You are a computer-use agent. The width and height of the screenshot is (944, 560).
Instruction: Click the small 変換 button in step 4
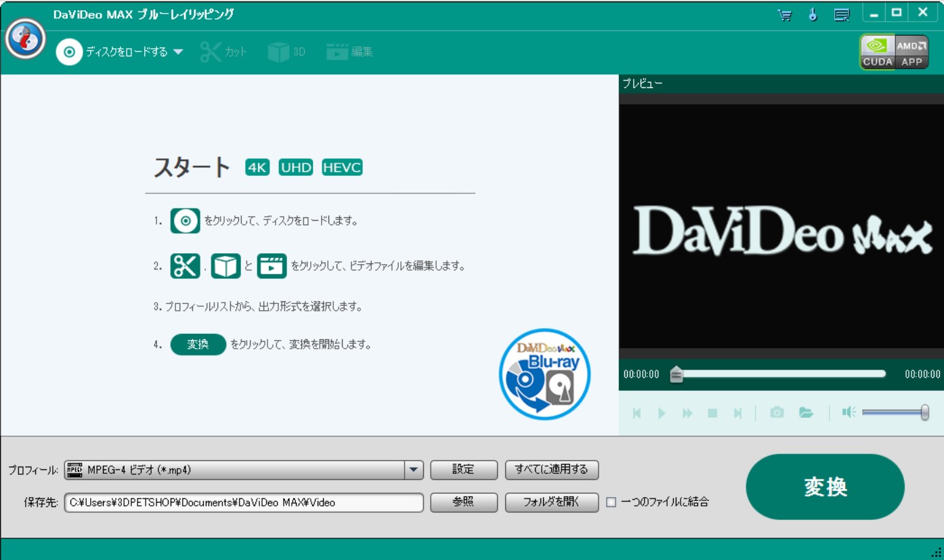coord(198,344)
